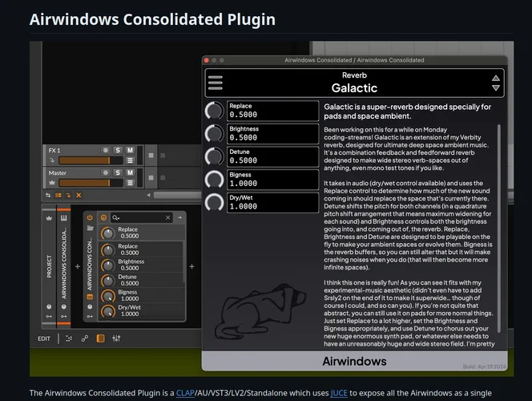The image size is (532, 401).
Task: Click the Master track crown icon
Action: point(52,183)
